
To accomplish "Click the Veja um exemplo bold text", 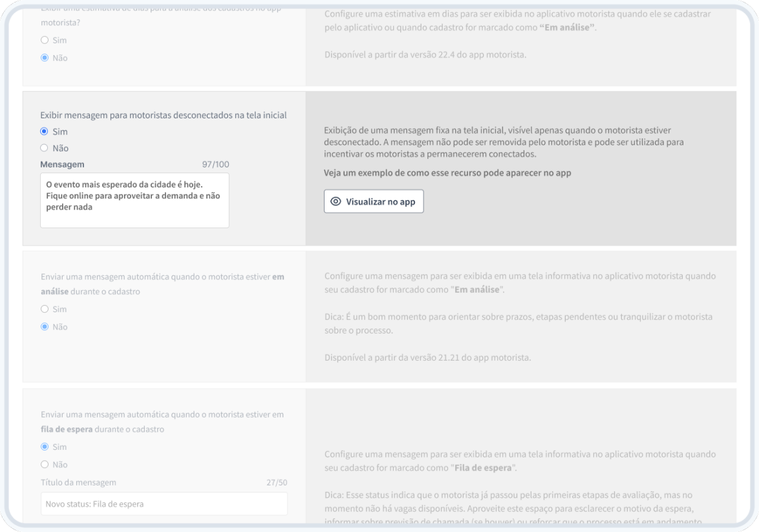I will pos(447,173).
